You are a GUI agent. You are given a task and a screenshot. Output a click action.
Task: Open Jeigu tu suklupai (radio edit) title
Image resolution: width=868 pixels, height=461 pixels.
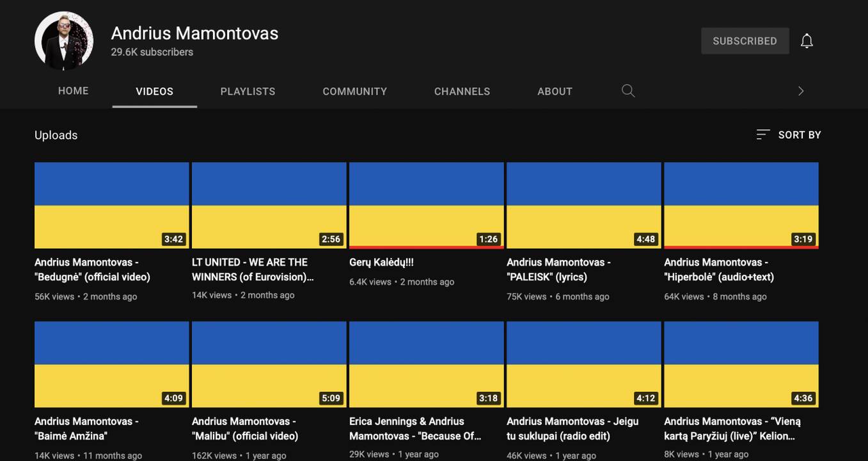(x=572, y=429)
